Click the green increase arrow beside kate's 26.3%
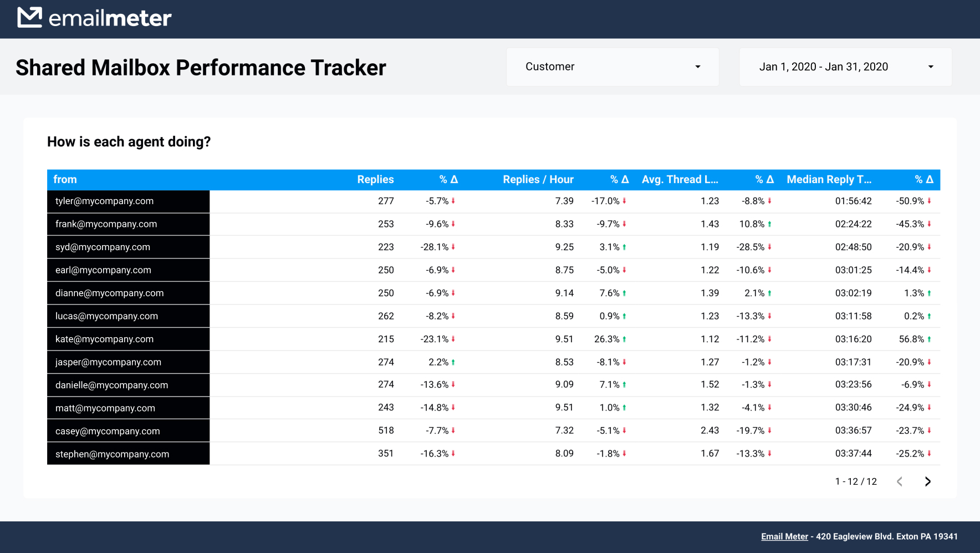The width and height of the screenshot is (980, 553). tap(625, 339)
